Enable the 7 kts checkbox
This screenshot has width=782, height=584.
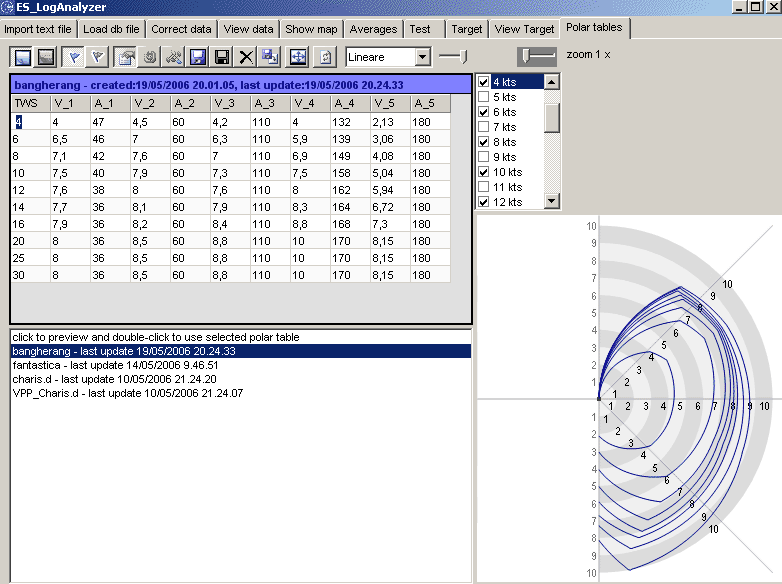[483, 127]
